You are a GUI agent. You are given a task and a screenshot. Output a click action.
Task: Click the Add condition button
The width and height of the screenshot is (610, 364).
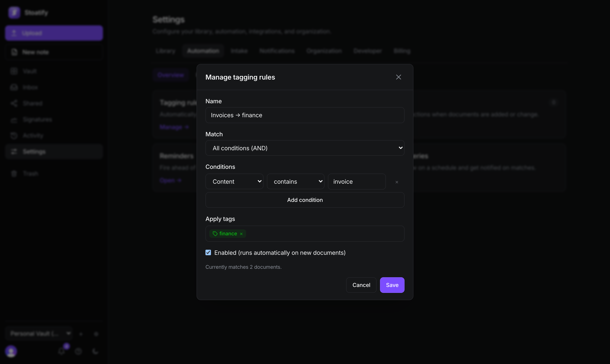[305, 200]
